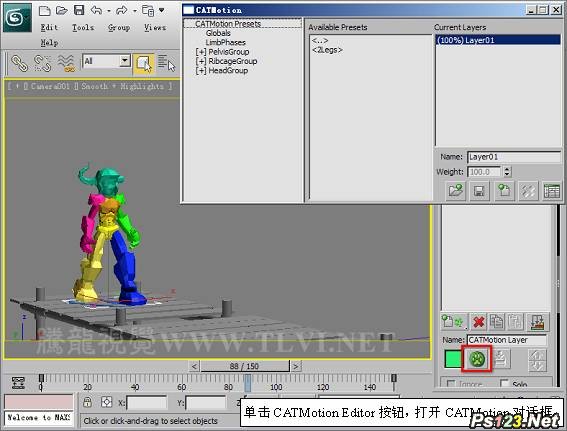
Task: Click the Redo arrow icon
Action: pyautogui.click(x=122, y=10)
